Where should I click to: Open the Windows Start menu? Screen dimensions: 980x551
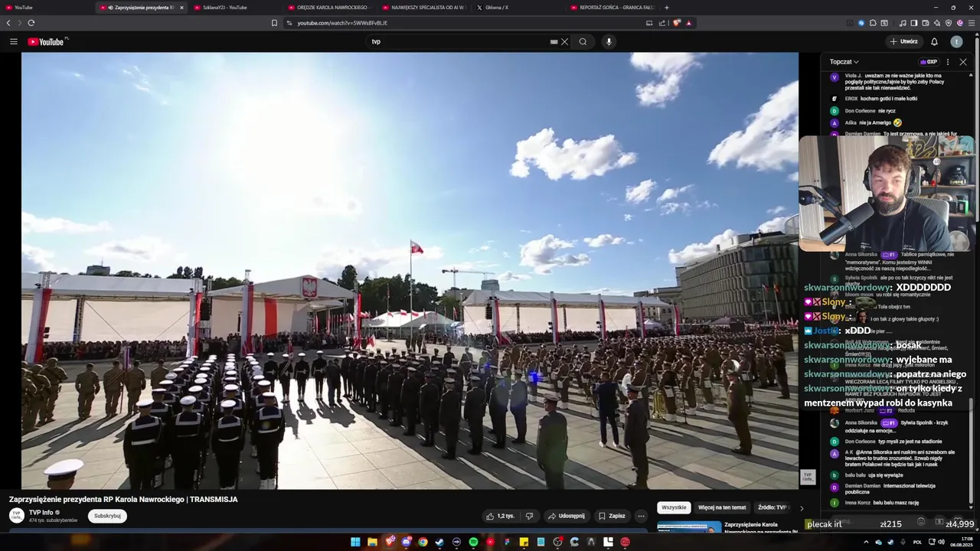(x=355, y=542)
